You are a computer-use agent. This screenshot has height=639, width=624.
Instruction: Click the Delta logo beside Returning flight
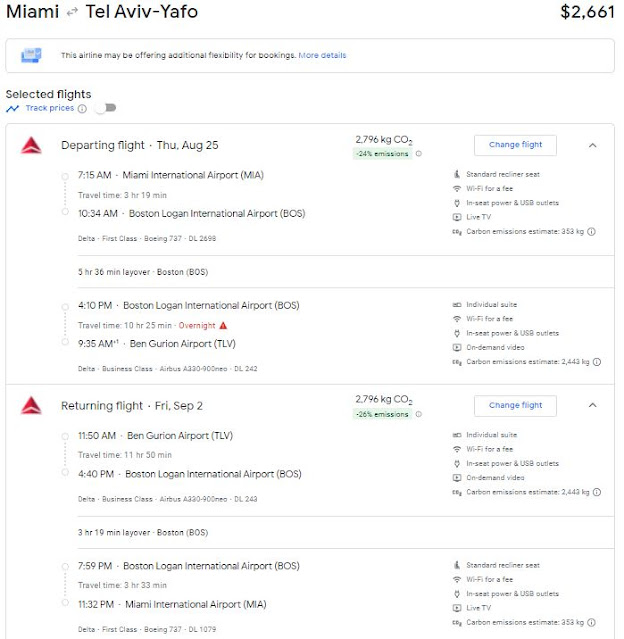pos(31,405)
